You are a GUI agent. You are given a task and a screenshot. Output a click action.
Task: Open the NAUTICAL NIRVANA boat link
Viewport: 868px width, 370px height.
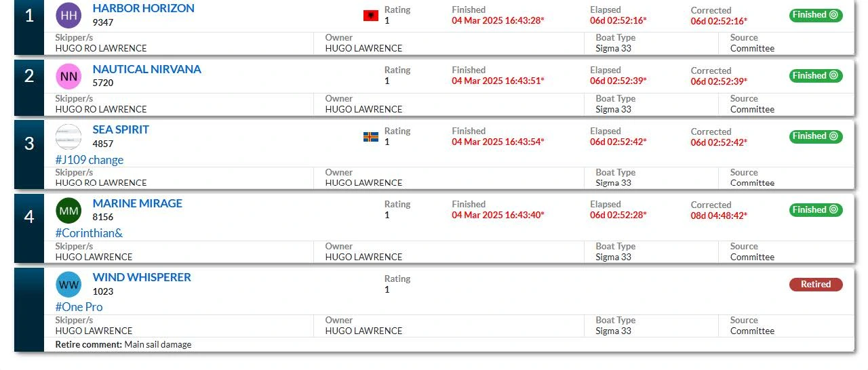147,69
